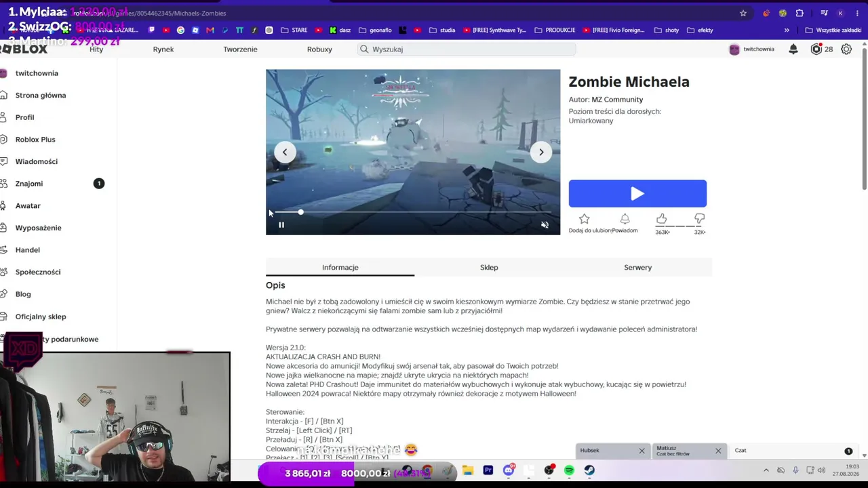Close the Hubsek chat window

(642, 451)
